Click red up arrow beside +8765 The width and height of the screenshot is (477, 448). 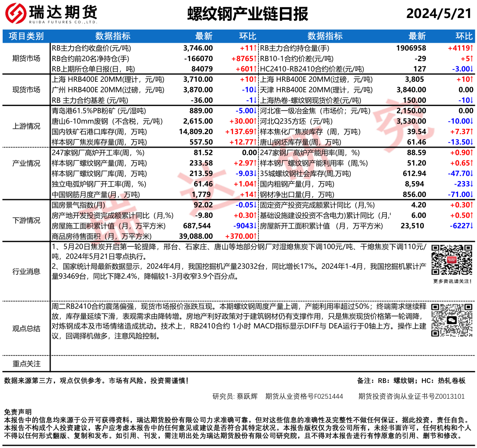coord(255,58)
